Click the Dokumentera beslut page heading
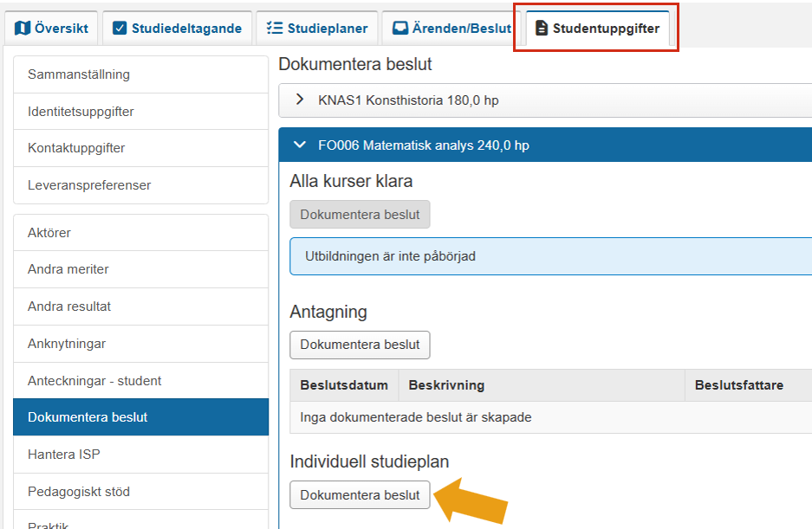 coord(355,64)
